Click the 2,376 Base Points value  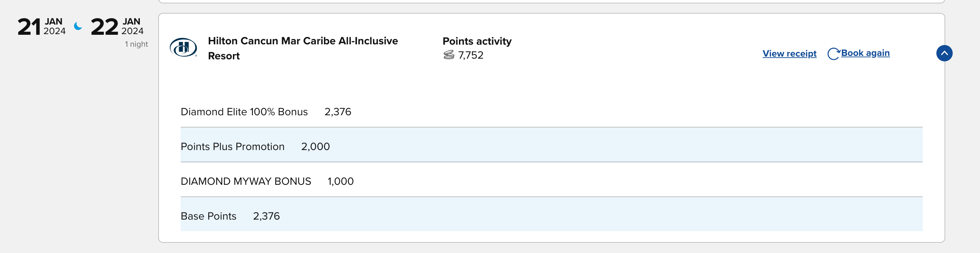pos(266,216)
